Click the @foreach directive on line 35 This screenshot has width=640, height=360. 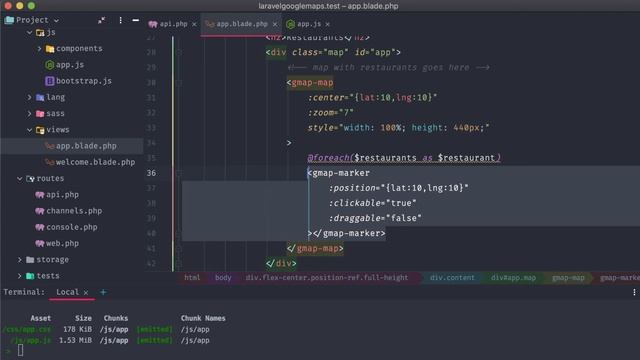(329, 158)
